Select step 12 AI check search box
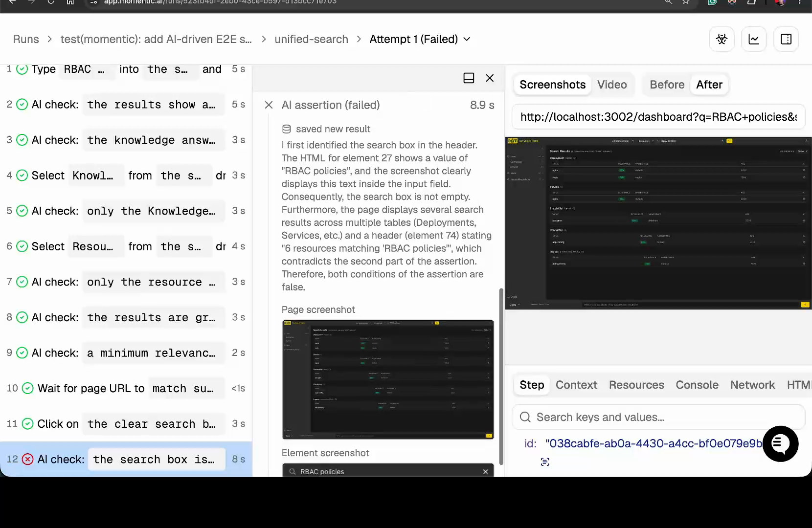This screenshot has width=812, height=528. point(126,460)
